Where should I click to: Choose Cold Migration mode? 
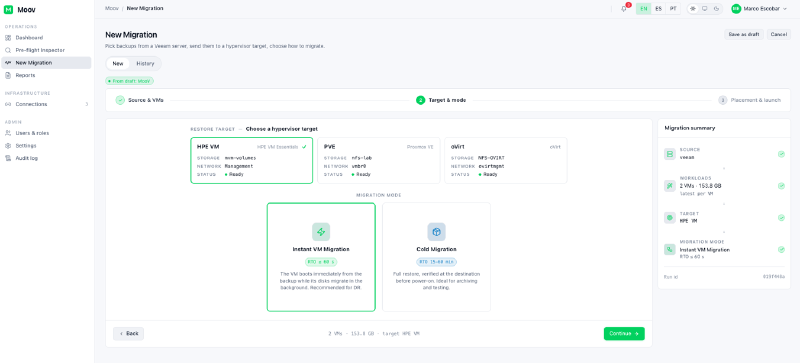[436, 257]
